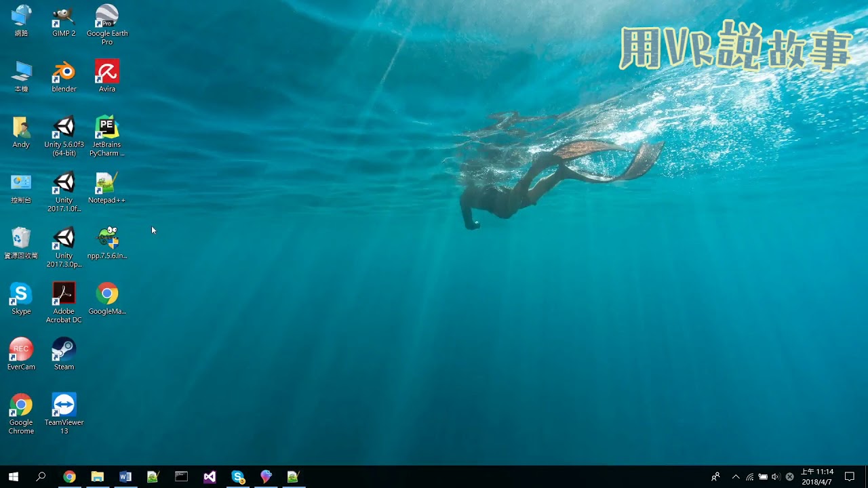Select the npp.7.5.6 installer icon

pos(107,239)
